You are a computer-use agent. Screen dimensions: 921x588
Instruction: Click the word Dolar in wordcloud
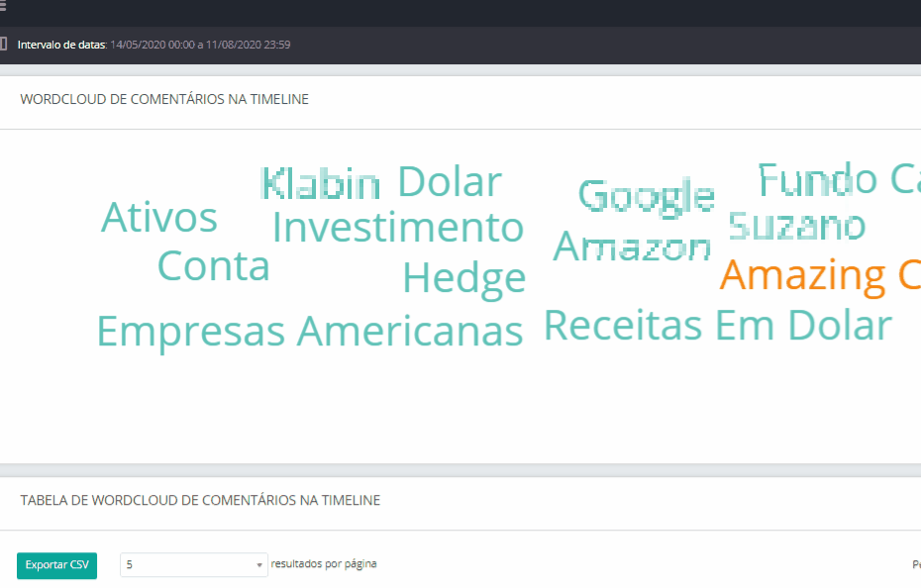coord(450,181)
